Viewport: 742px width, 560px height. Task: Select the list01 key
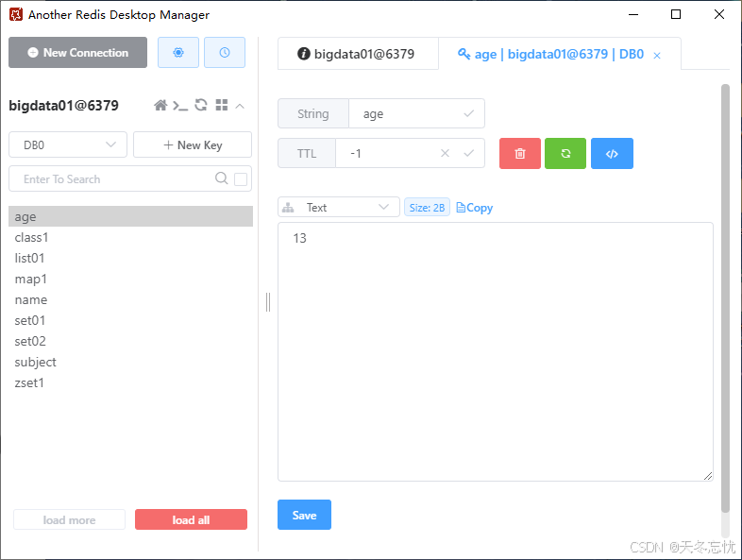pos(130,258)
